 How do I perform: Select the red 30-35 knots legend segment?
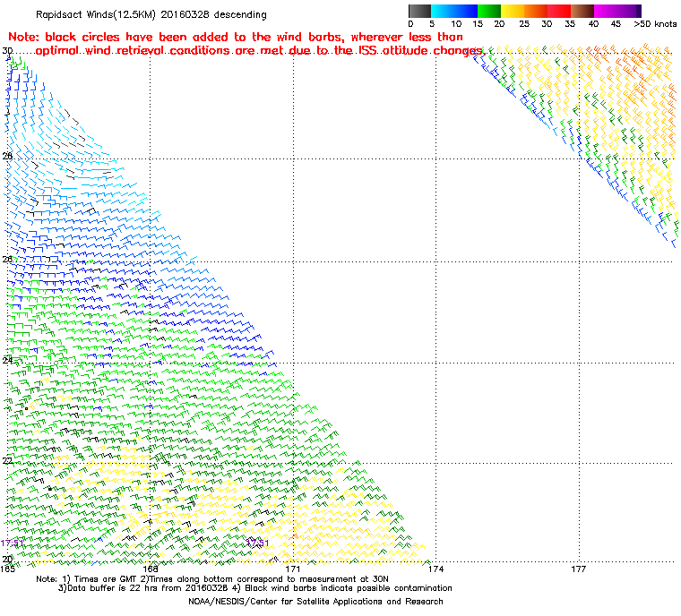tap(559, 11)
